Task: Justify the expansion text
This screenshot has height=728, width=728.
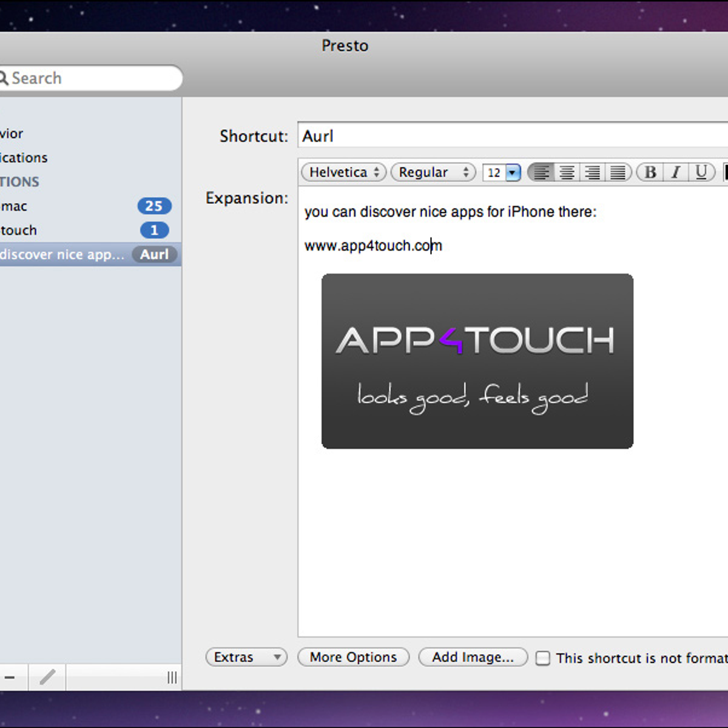Action: coord(618,173)
